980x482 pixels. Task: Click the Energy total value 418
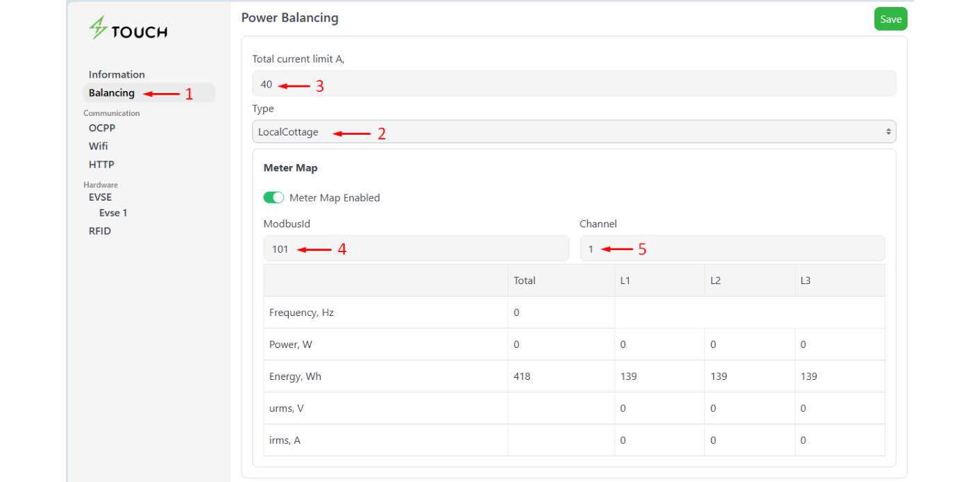pos(522,376)
